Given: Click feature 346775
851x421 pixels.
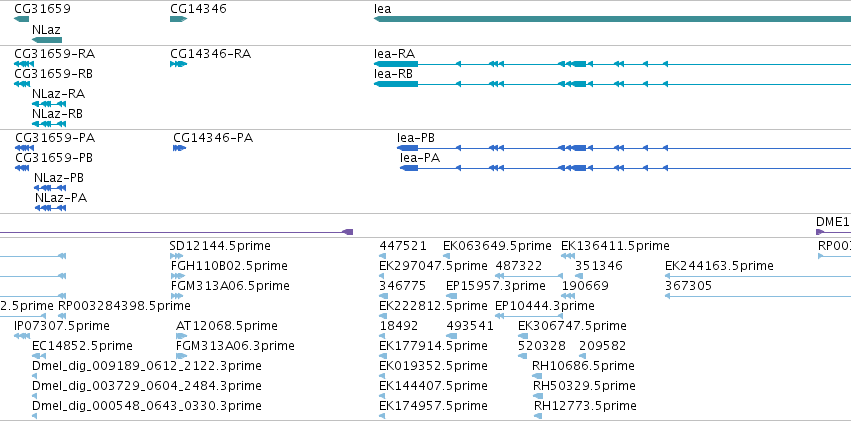Looking at the screenshot, I should (402, 286).
